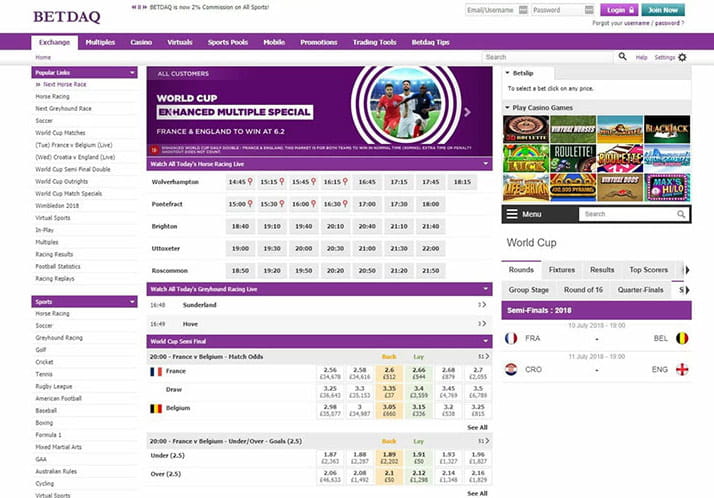Viewport: 714px width, 498px height.
Task: Open the Trading Tools tab
Action: (374, 42)
